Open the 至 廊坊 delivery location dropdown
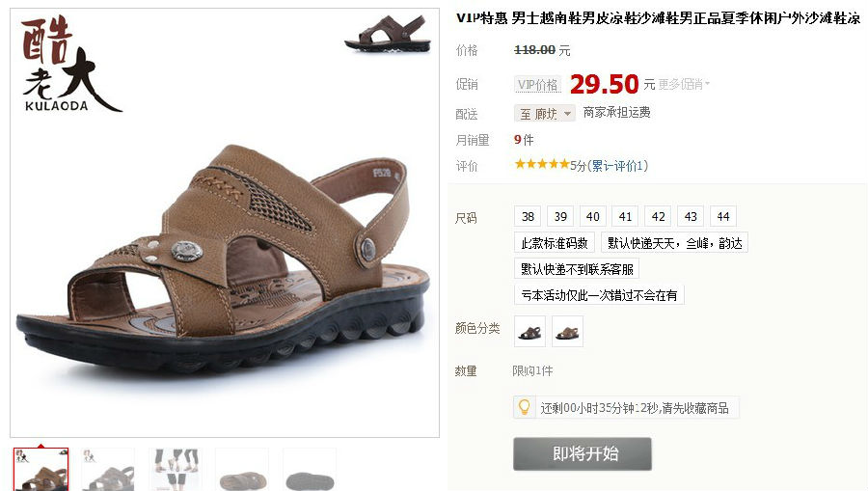 click(545, 114)
